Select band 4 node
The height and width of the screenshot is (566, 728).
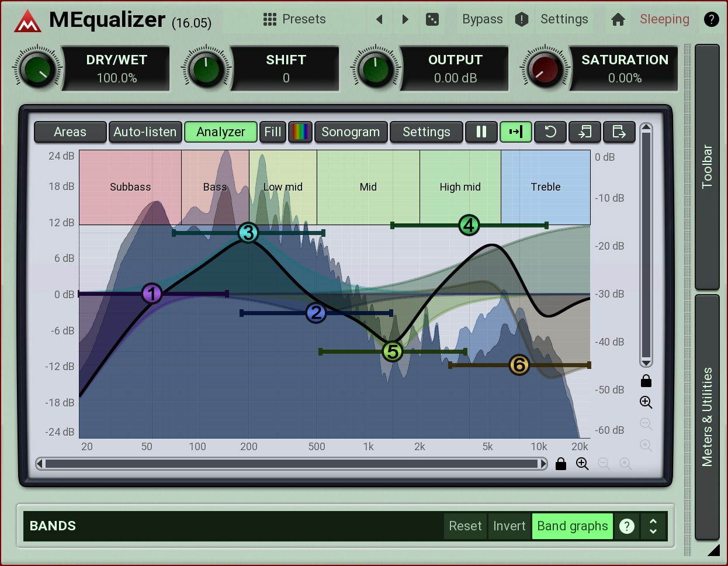pyautogui.click(x=469, y=225)
